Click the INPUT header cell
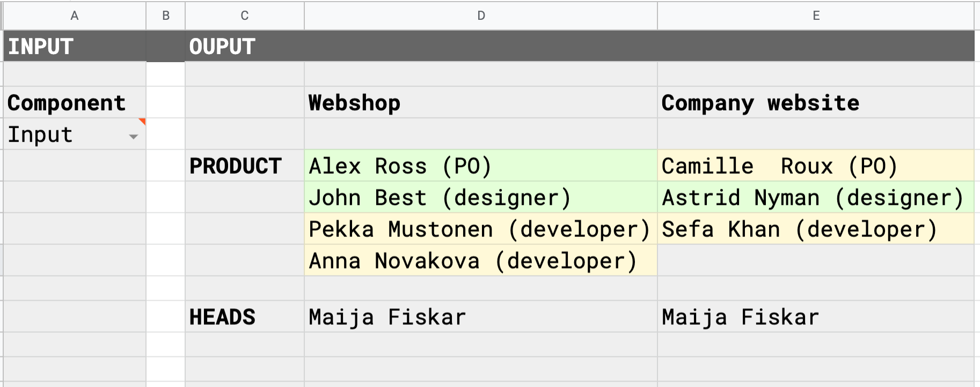This screenshot has height=387, width=980. pyautogui.click(x=75, y=46)
